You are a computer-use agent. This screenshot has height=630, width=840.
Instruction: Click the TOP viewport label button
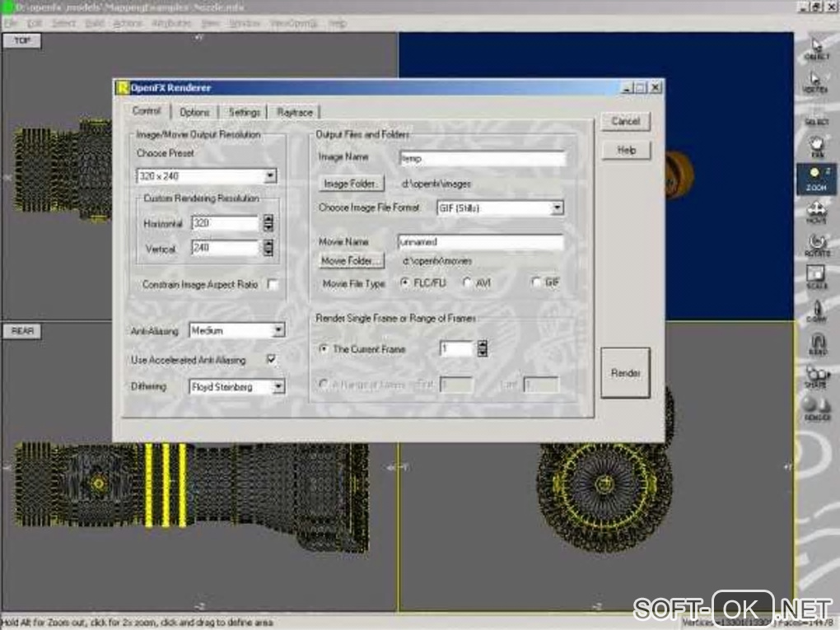22,40
